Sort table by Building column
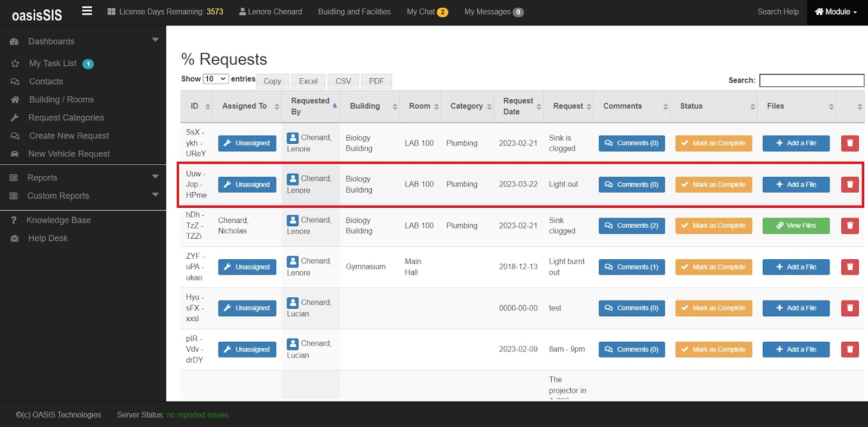This screenshot has width=868, height=427. coord(371,106)
